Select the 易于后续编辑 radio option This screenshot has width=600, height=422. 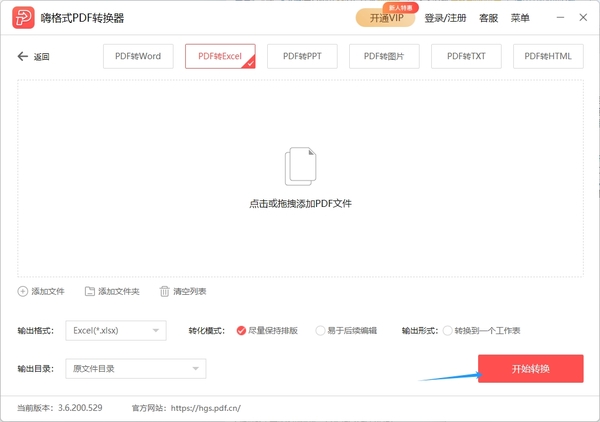pyautogui.click(x=320, y=330)
